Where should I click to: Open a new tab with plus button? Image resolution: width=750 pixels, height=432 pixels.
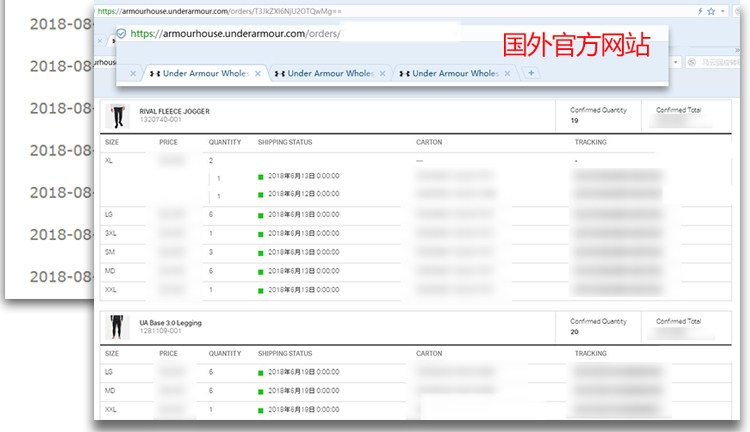pyautogui.click(x=531, y=73)
